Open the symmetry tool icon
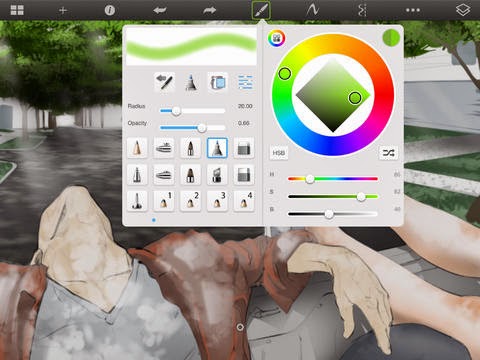 (x=362, y=10)
